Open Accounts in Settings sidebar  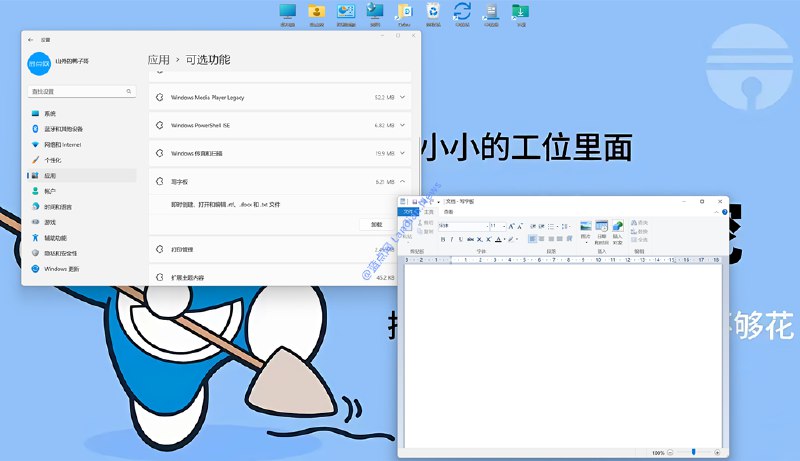coord(82,191)
